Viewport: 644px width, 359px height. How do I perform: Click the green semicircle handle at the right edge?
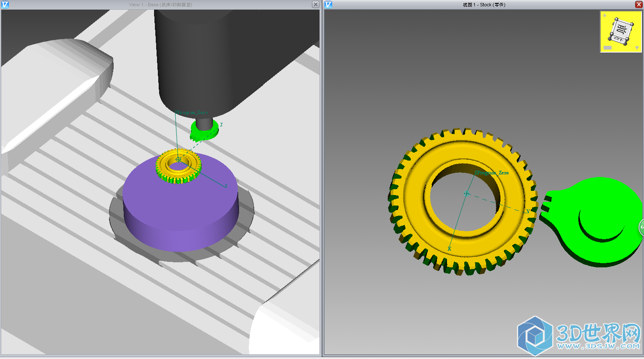pos(641,227)
